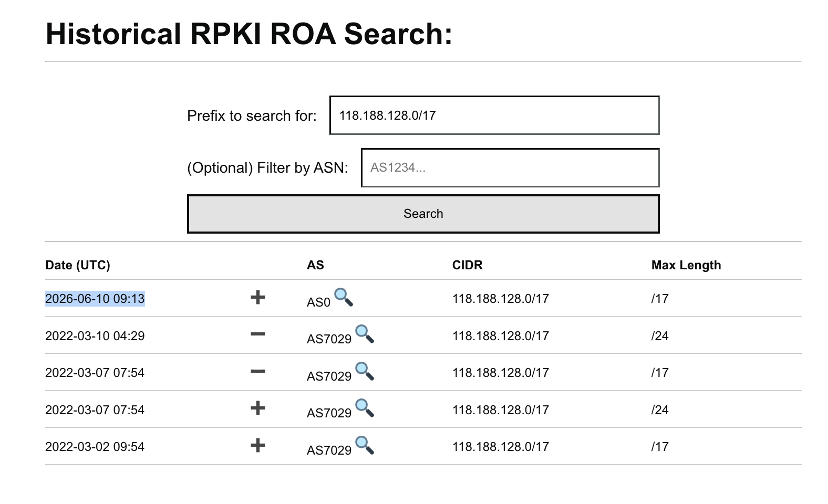Viewport: 828px width, 504px height.
Task: Click the '(Optional) Filter by ASN:' label
Action: click(x=267, y=168)
